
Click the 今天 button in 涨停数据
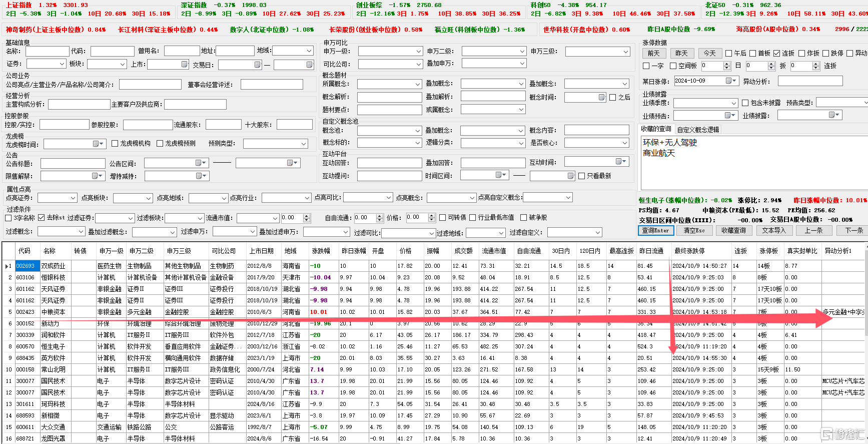(x=709, y=53)
